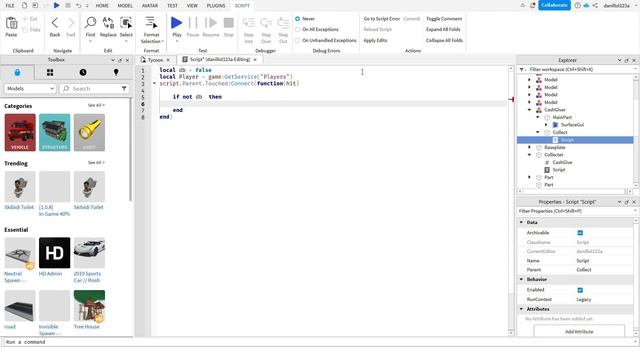Screen dimensions: 640x360
Task: Collapse the Data properties section
Action: [x=521, y=222]
